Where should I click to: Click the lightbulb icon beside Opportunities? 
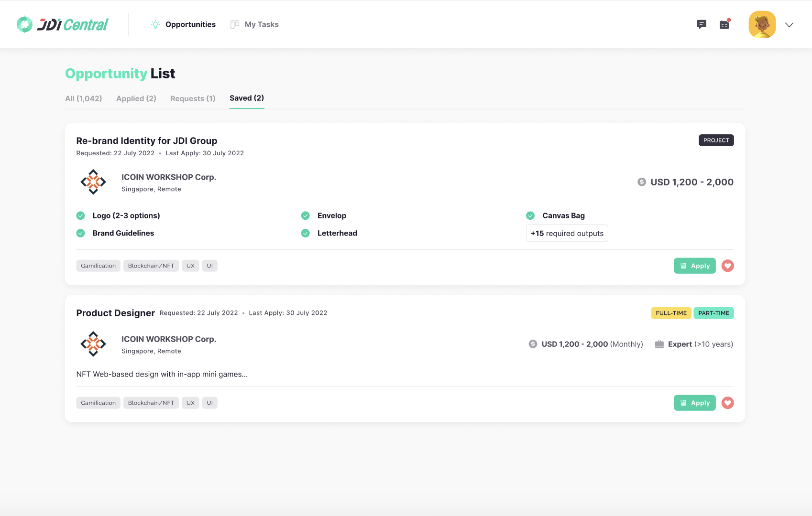click(x=155, y=24)
